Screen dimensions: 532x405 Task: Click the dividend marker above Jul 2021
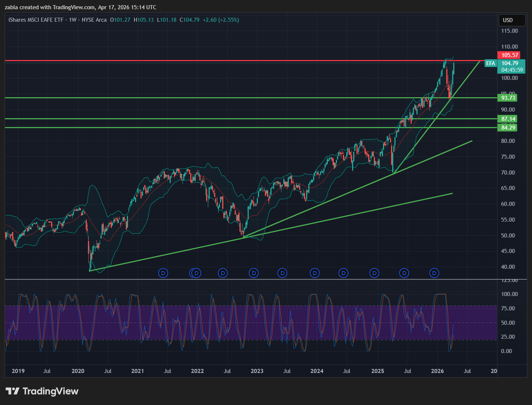(163, 273)
